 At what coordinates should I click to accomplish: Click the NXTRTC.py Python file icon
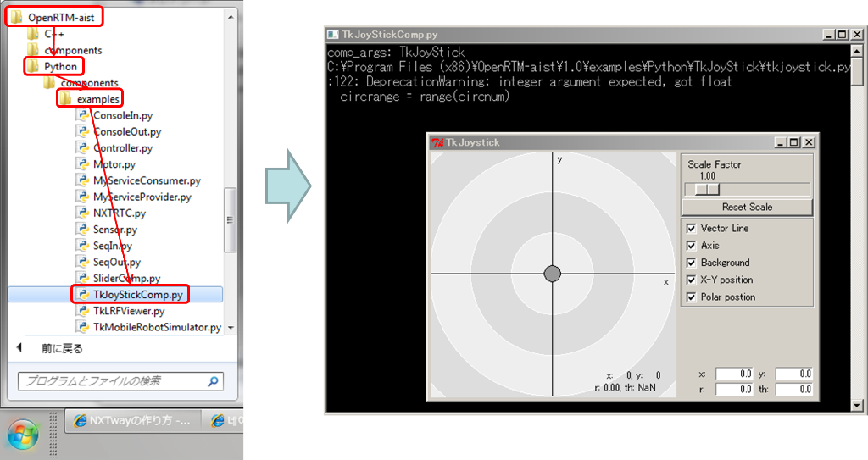pyautogui.click(x=82, y=213)
